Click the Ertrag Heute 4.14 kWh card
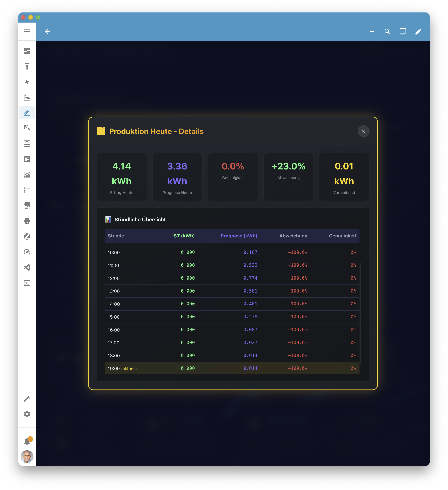 pos(122,177)
